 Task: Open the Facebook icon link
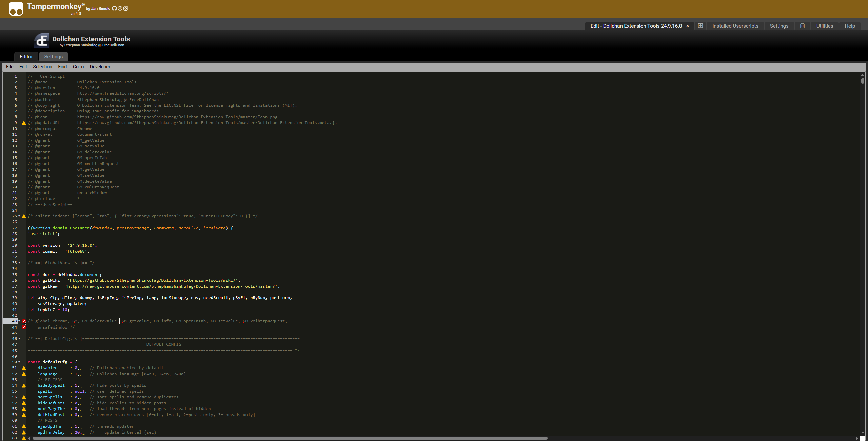pyautogui.click(x=120, y=8)
